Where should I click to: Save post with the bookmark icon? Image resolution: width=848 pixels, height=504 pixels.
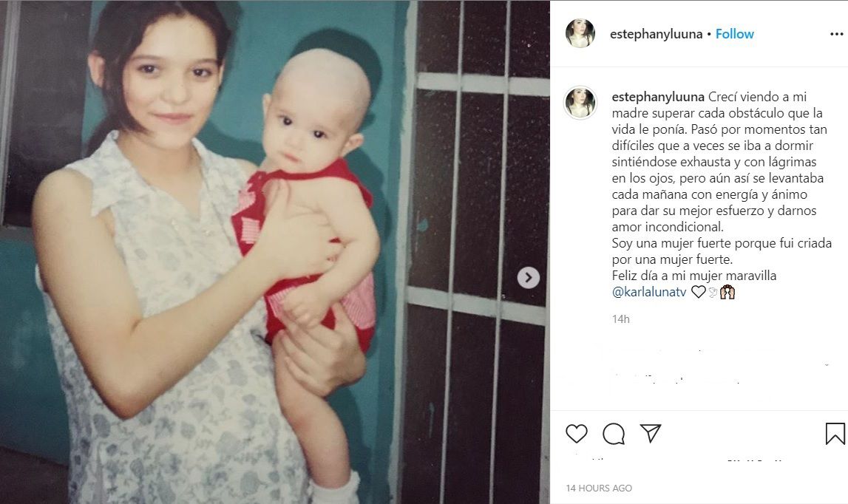coord(835,434)
